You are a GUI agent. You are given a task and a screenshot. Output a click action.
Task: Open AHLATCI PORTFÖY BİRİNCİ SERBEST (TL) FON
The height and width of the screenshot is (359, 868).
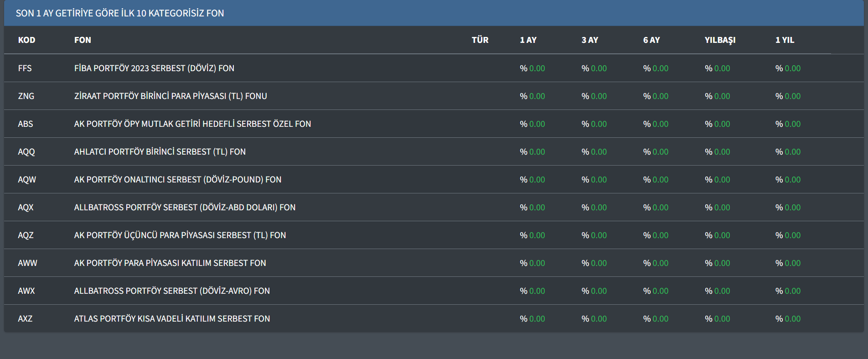[160, 152]
